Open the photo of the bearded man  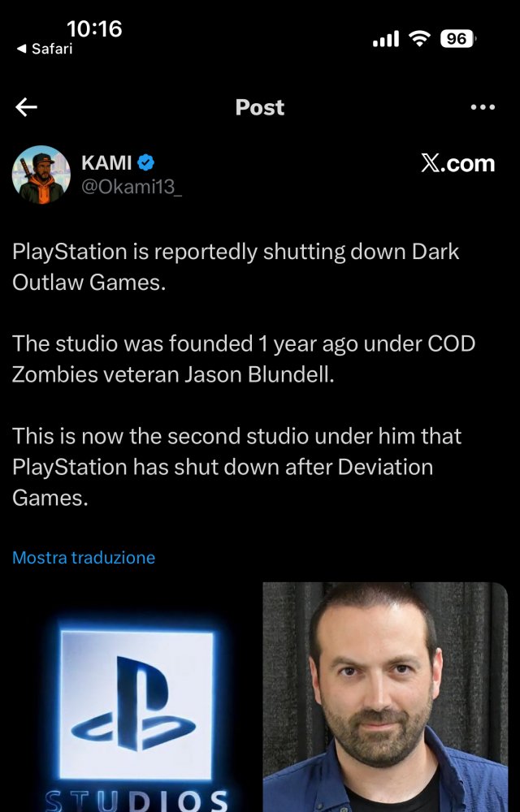click(385, 697)
